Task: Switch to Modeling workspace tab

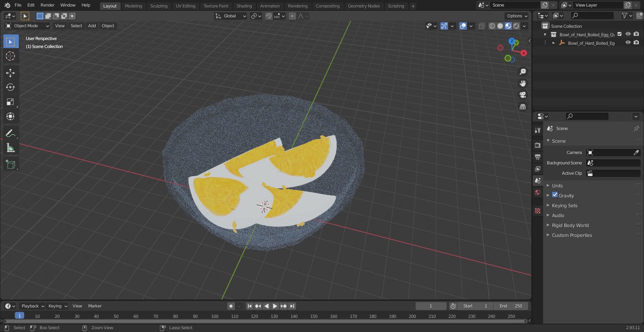Action: (133, 6)
